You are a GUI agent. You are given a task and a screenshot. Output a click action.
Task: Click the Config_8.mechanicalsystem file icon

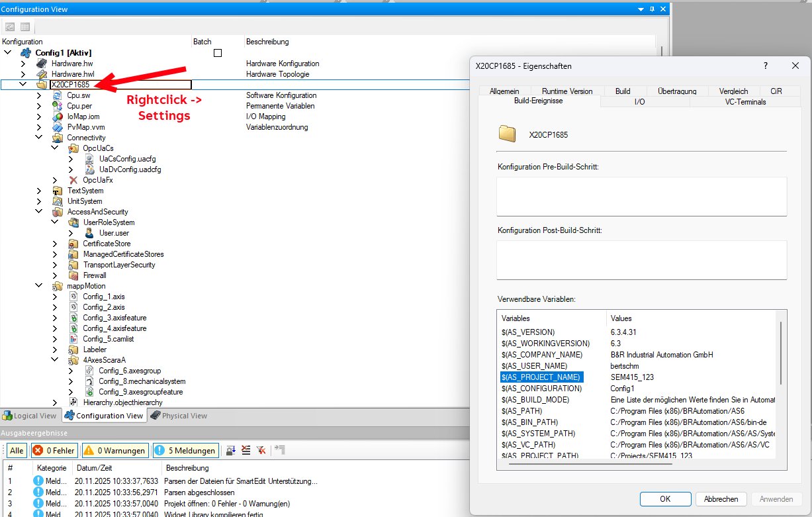[89, 381]
